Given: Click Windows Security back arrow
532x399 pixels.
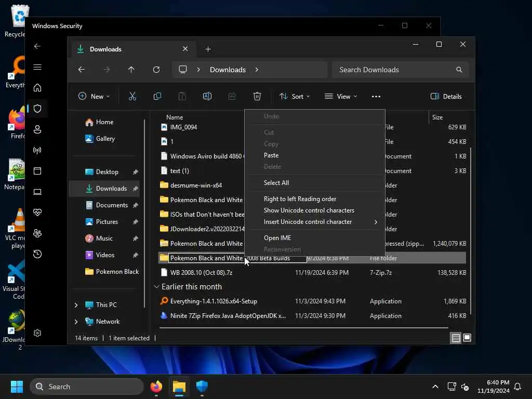Looking at the screenshot, I should point(37,46).
